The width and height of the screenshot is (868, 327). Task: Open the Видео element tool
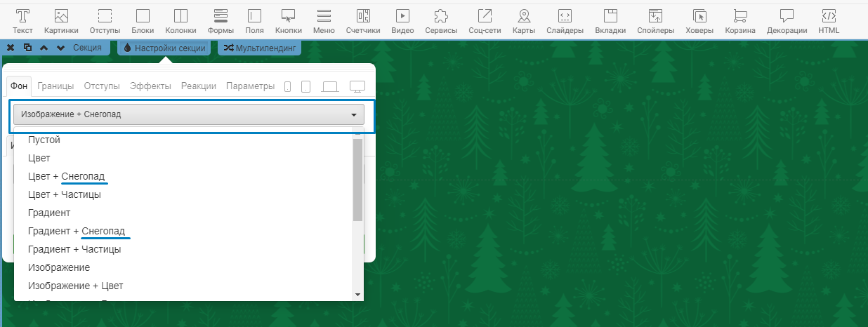point(402,21)
